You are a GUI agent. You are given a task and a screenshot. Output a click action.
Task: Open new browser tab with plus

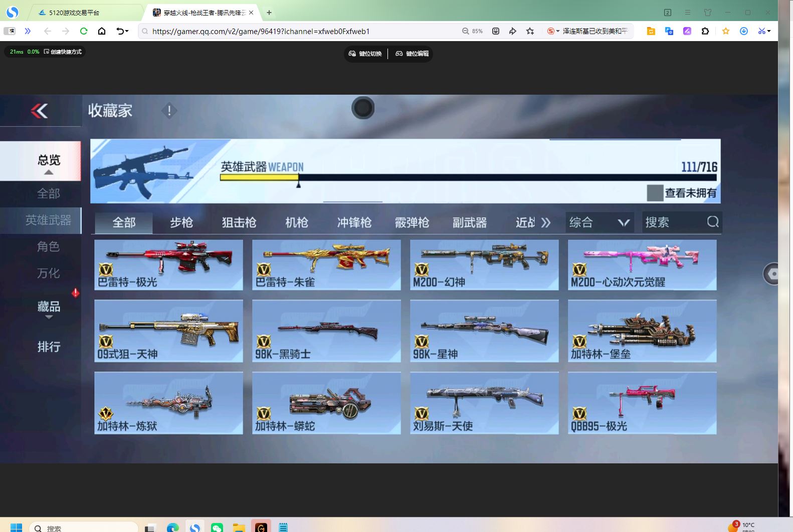269,13
